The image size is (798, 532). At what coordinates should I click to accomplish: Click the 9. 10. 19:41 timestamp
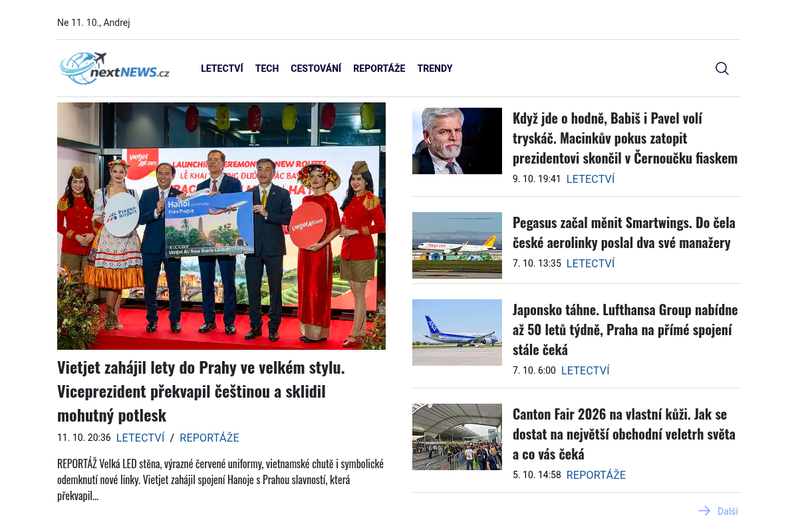[537, 179]
